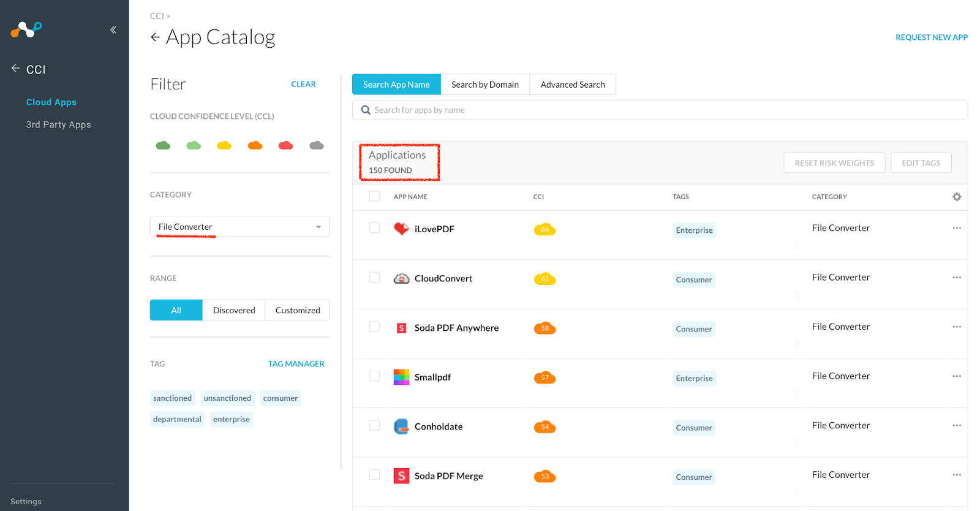
Task: Check the Conholdate row checkbox
Action: pos(374,425)
